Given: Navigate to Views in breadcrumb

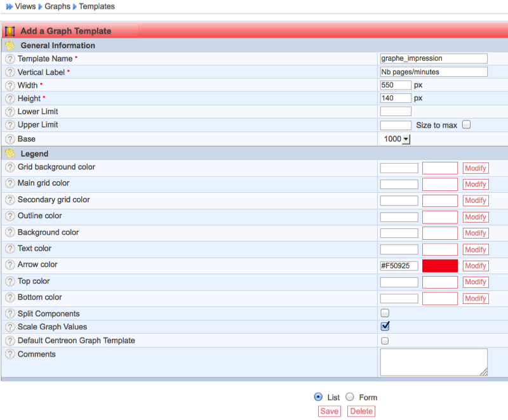Looking at the screenshot, I should (x=25, y=6).
